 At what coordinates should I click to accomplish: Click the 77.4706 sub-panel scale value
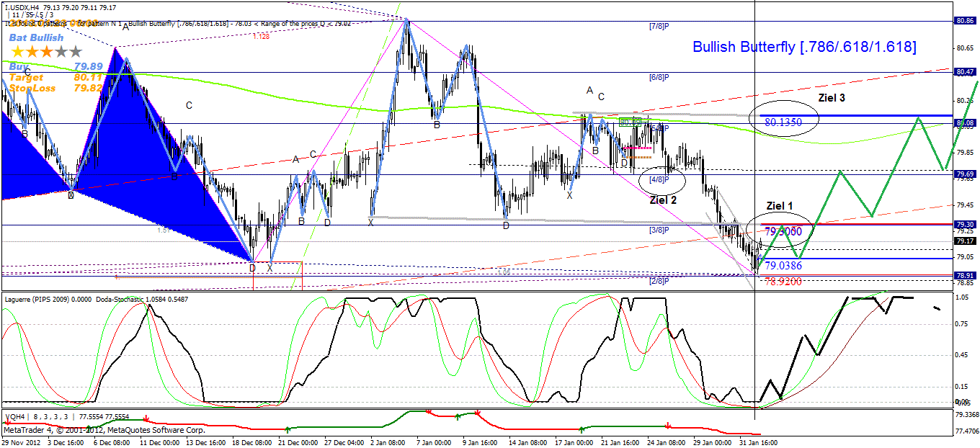pos(967,431)
